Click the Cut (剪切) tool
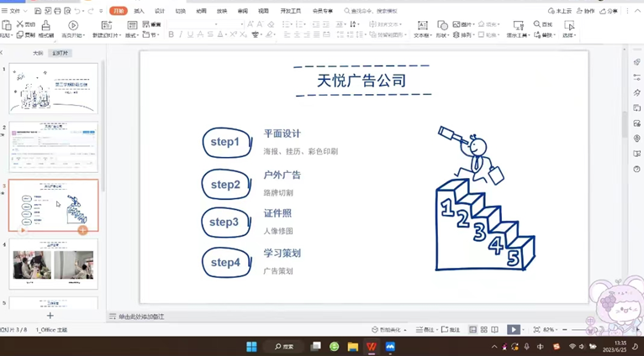 26,24
